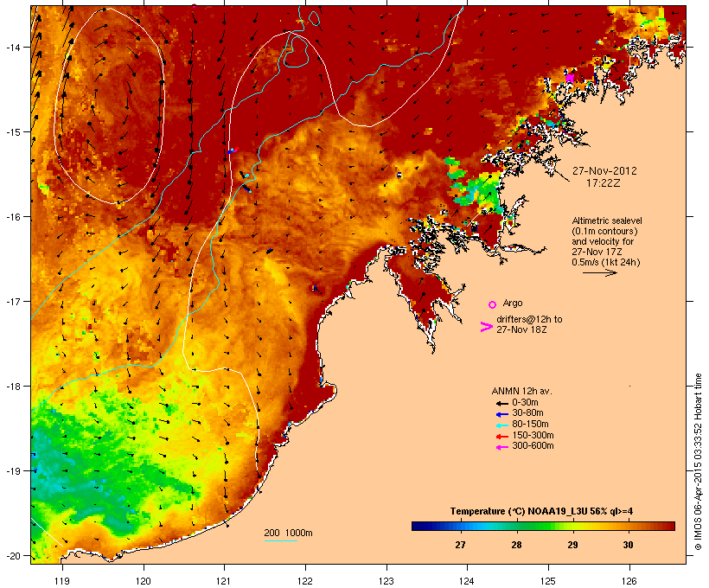Click the 120 longitude axis label
The image size is (709, 588).
144,581
